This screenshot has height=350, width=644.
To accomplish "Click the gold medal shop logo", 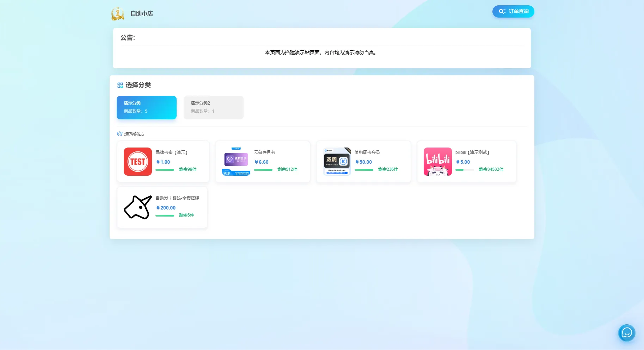I will (118, 13).
